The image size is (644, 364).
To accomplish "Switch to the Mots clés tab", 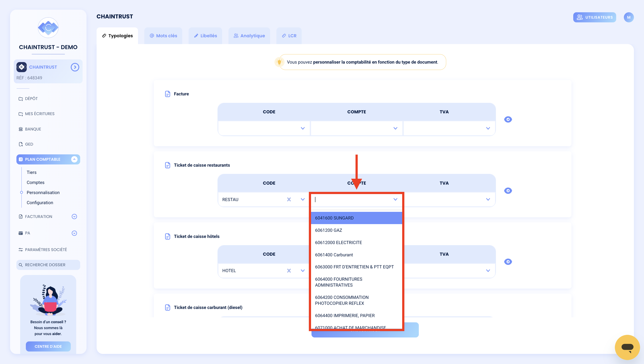I will [163, 36].
